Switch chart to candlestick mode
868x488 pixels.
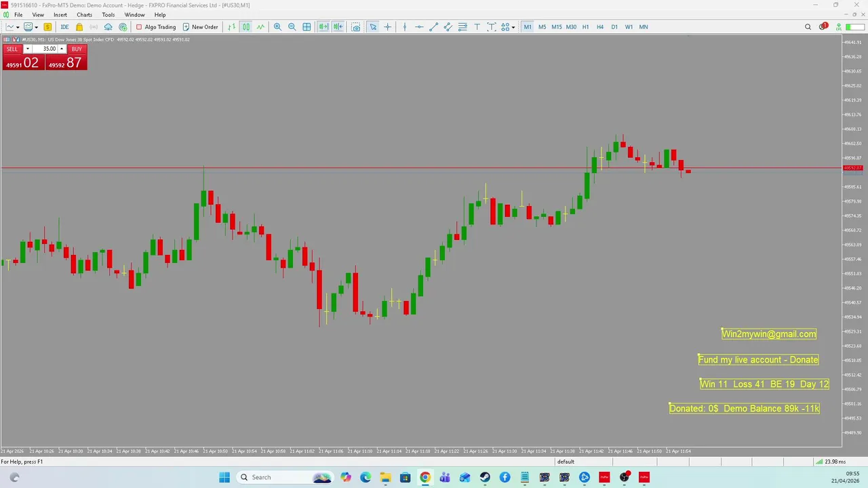(245, 27)
